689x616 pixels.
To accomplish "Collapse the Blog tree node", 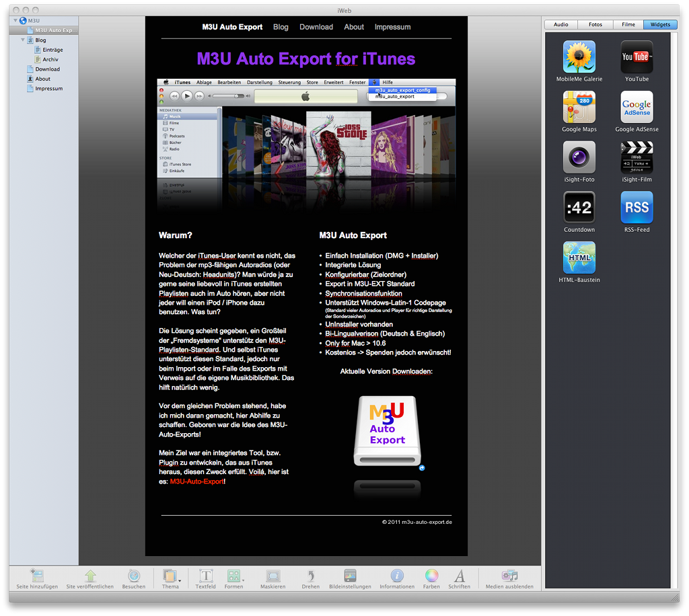I will (23, 40).
